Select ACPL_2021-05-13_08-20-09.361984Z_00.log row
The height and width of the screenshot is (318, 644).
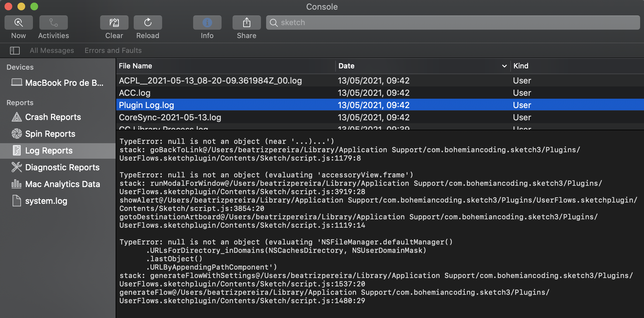pyautogui.click(x=380, y=81)
